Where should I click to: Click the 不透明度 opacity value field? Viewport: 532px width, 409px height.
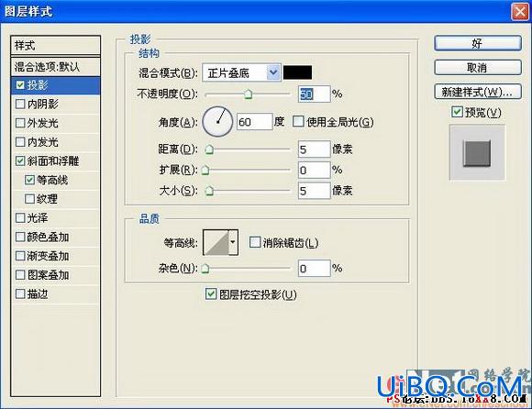pyautogui.click(x=314, y=94)
